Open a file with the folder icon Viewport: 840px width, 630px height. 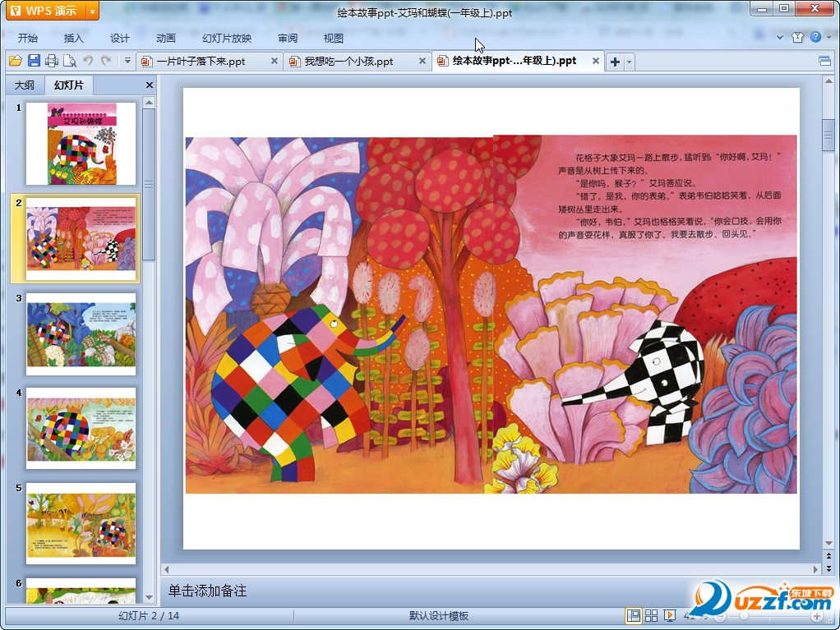(16, 61)
